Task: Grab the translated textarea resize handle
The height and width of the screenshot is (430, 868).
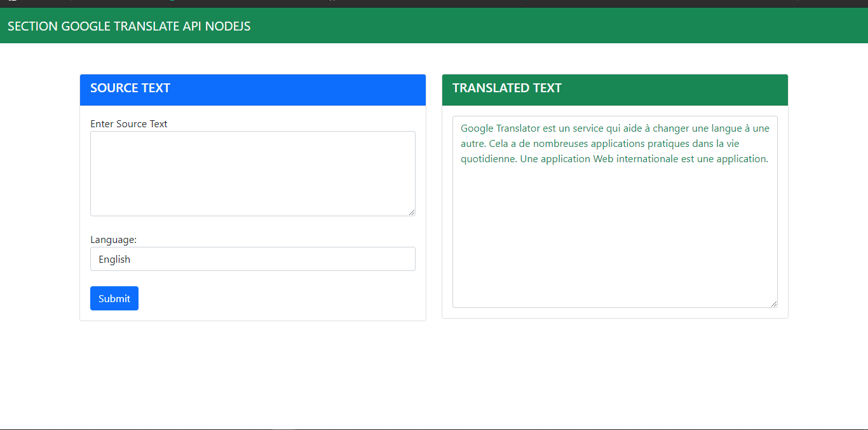Action: click(774, 304)
